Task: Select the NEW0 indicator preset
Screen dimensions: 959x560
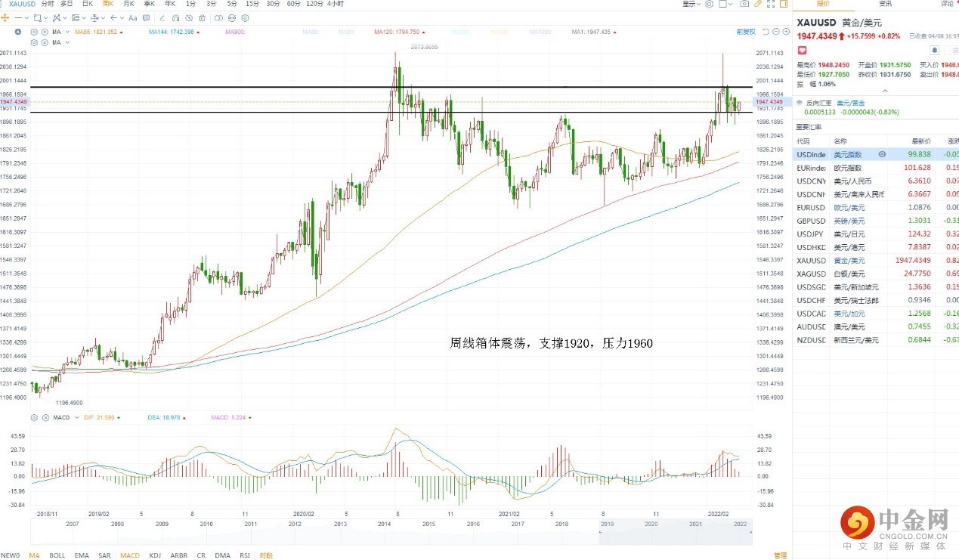Action: point(10,555)
